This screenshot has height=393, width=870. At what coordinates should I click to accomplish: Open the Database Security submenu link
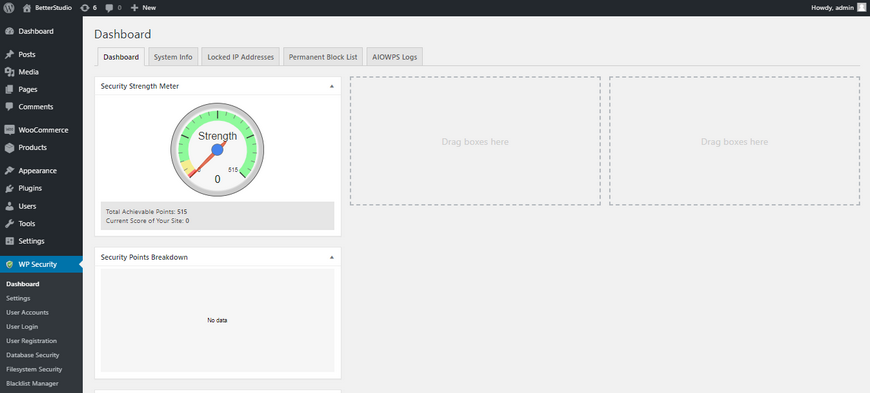(x=33, y=355)
